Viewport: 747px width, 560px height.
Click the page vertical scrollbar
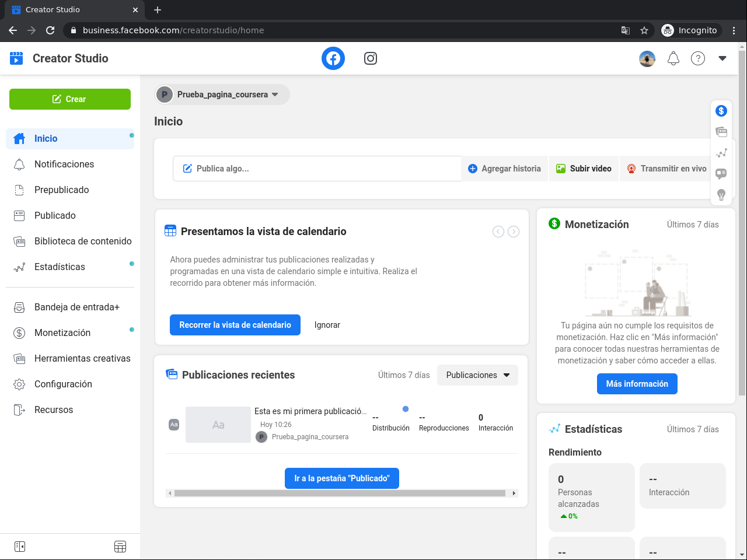(742, 223)
